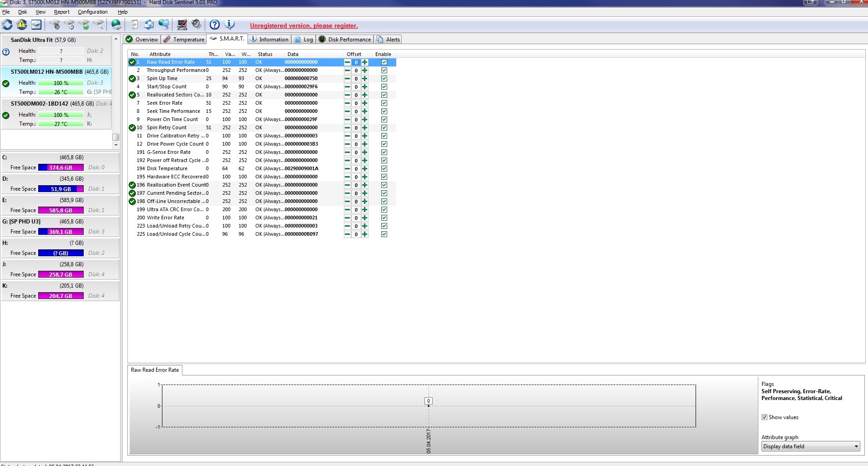Disable the Reallocated Sectors Count attribute checkbox

384,95
